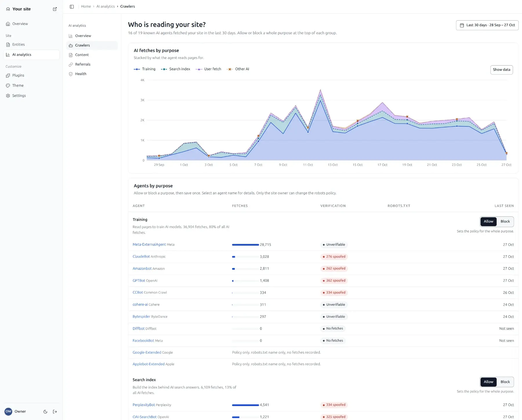522x420 pixels.
Task: Click the 276 spoofed badge for ClaudeBot
Action: tap(334, 257)
